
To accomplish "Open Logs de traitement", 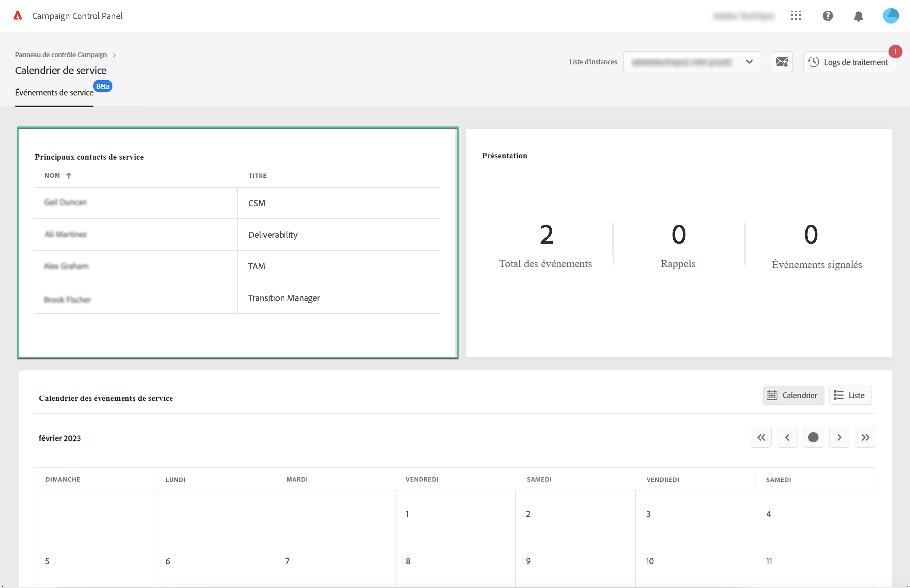I will pos(849,62).
